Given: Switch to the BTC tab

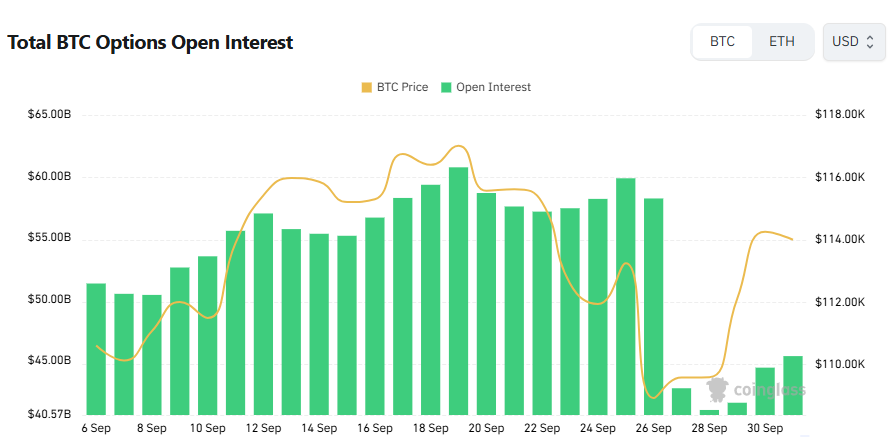Looking at the screenshot, I should point(722,42).
